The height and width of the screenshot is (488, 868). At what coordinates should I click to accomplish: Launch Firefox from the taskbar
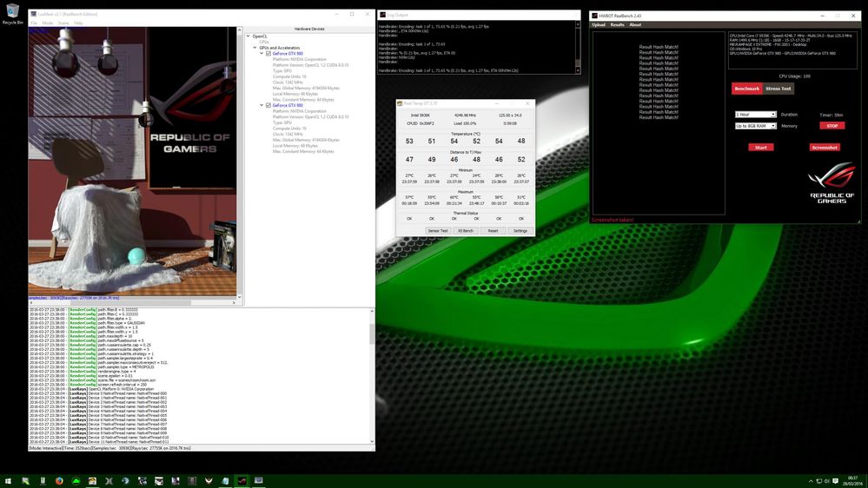point(59,481)
